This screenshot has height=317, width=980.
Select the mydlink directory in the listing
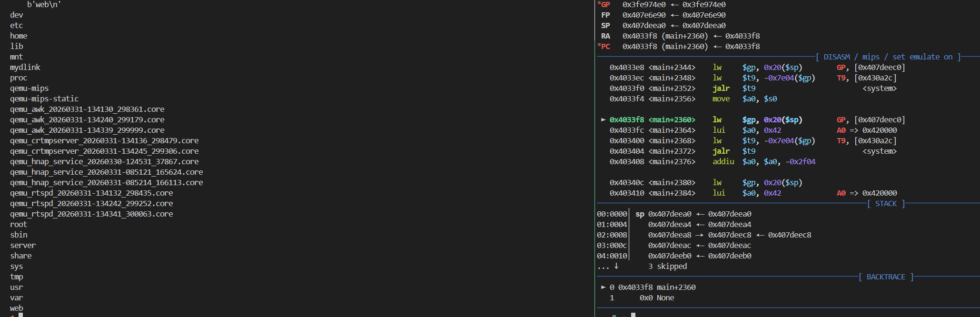pos(25,68)
